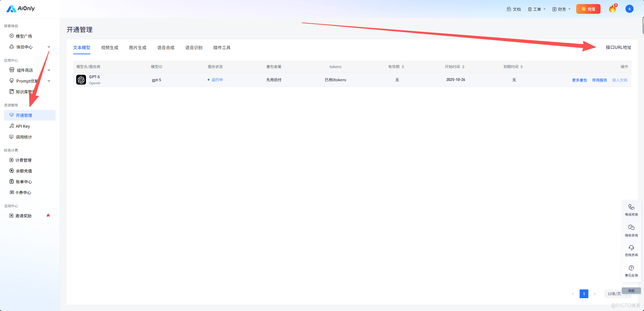Open 组件商店 in the sidebar

click(x=25, y=70)
